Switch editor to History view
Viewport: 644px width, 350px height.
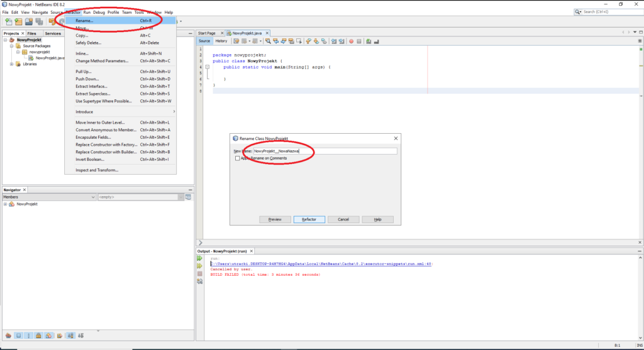(x=221, y=41)
